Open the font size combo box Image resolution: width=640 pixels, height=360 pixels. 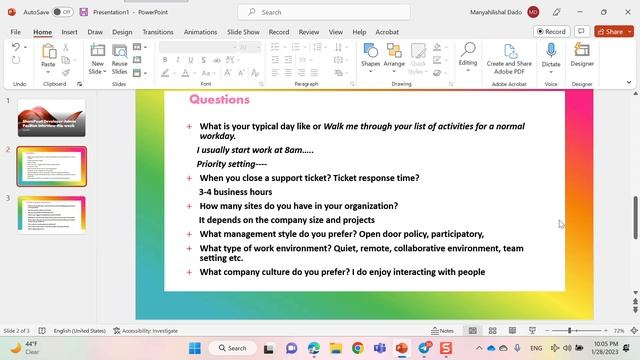250,47
